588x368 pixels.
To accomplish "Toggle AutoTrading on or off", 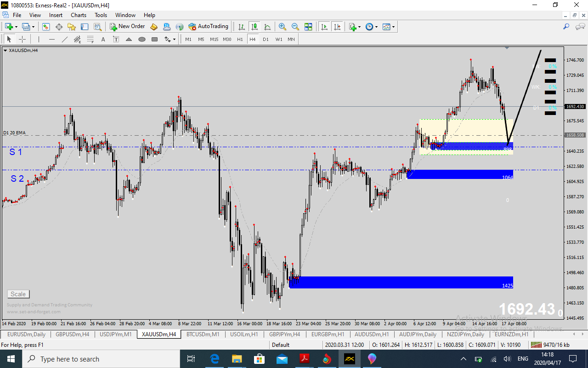I will pos(208,27).
